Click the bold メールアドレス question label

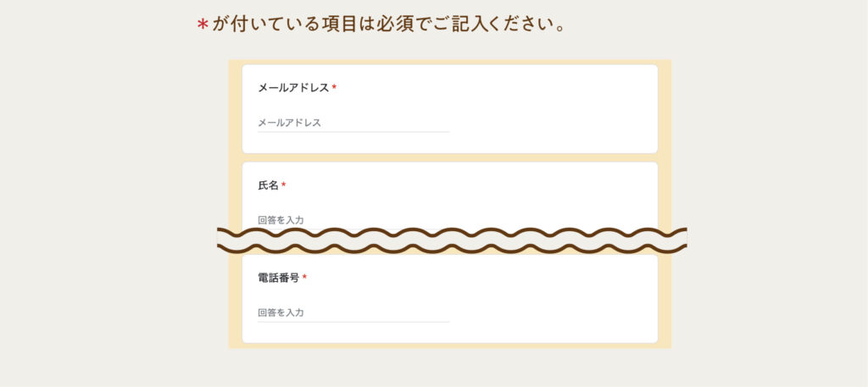click(x=293, y=88)
